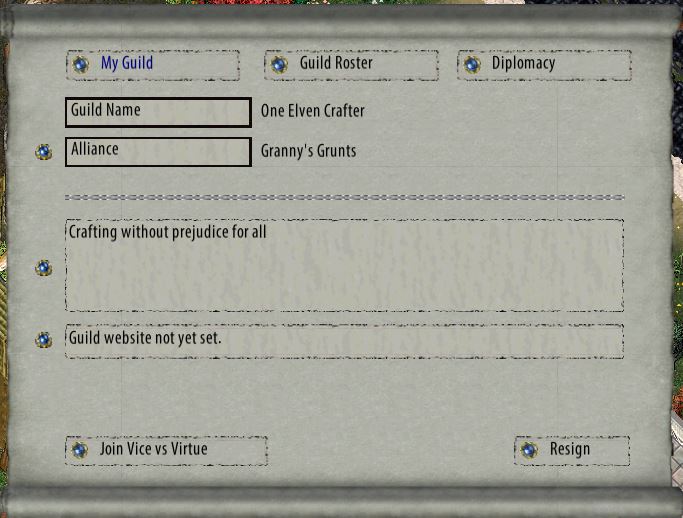Select the Join Vice vs Virtue button
This screenshot has width=683, height=518.
pyautogui.click(x=166, y=450)
